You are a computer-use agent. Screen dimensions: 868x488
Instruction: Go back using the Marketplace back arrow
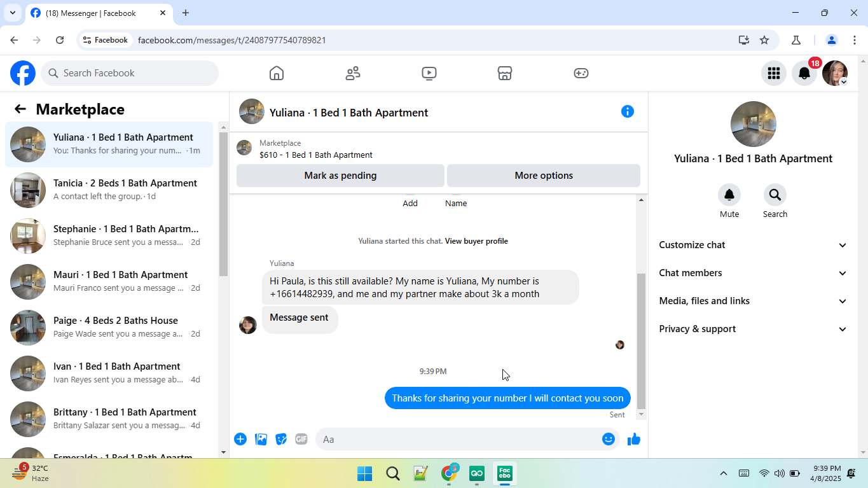pyautogui.click(x=20, y=109)
